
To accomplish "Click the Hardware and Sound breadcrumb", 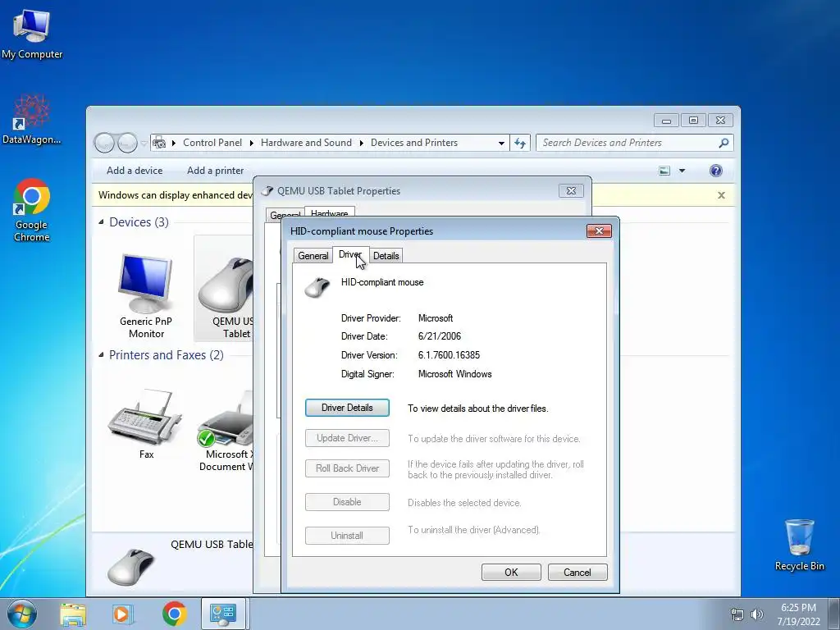I will tap(307, 143).
